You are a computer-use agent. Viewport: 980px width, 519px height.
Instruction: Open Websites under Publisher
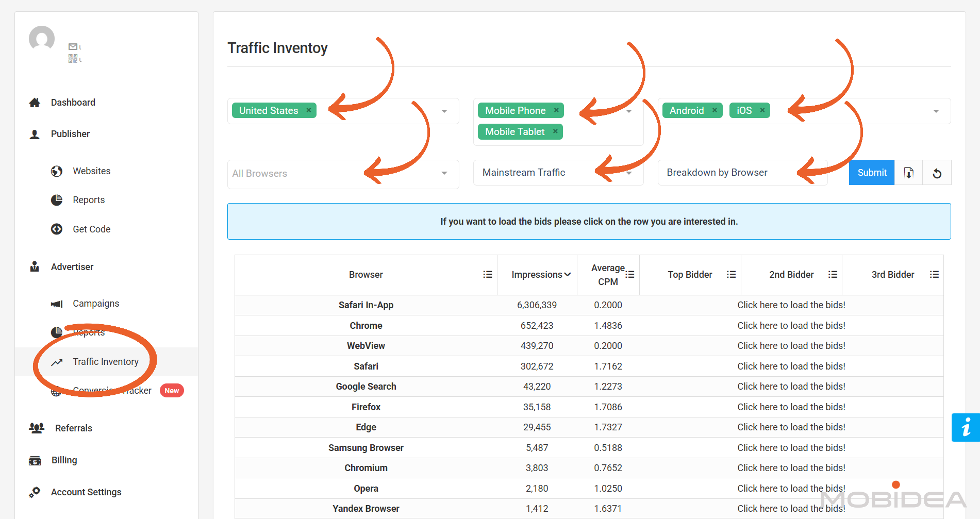coord(92,171)
